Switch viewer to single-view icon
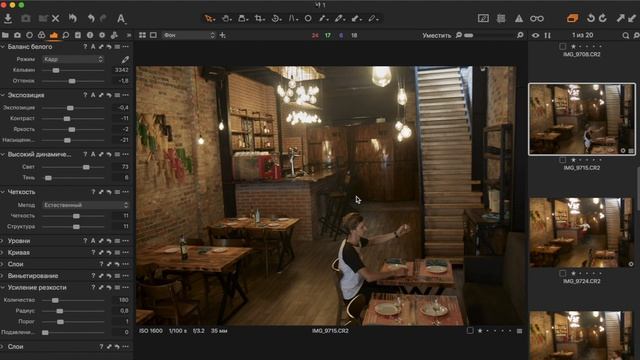The image size is (640, 360). click(x=153, y=36)
